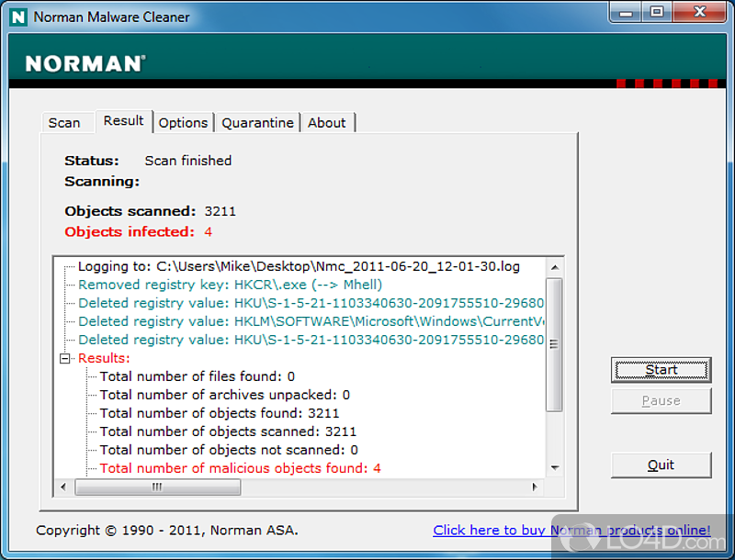Select the HKLM\SOFTWARE deleted registry value entry
This screenshot has width=735, height=560.
click(x=311, y=321)
